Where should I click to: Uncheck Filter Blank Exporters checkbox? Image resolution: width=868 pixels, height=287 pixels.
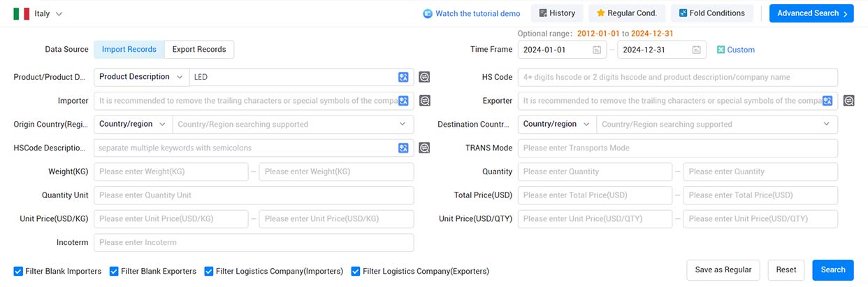point(114,271)
